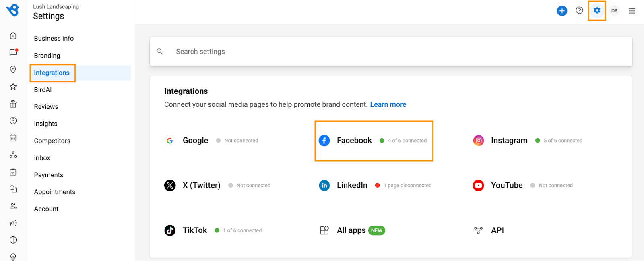Go to Appointments settings
The height and width of the screenshot is (261, 644).
(x=55, y=192)
